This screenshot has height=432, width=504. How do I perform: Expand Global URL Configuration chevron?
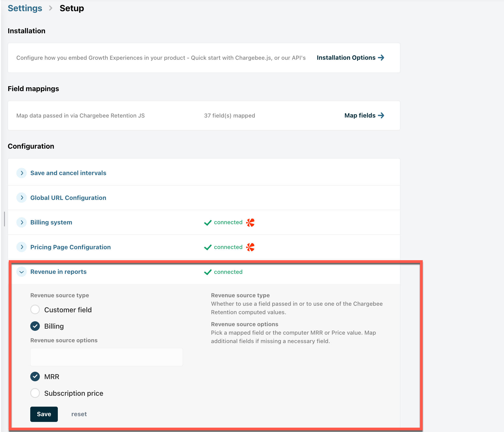coord(22,197)
